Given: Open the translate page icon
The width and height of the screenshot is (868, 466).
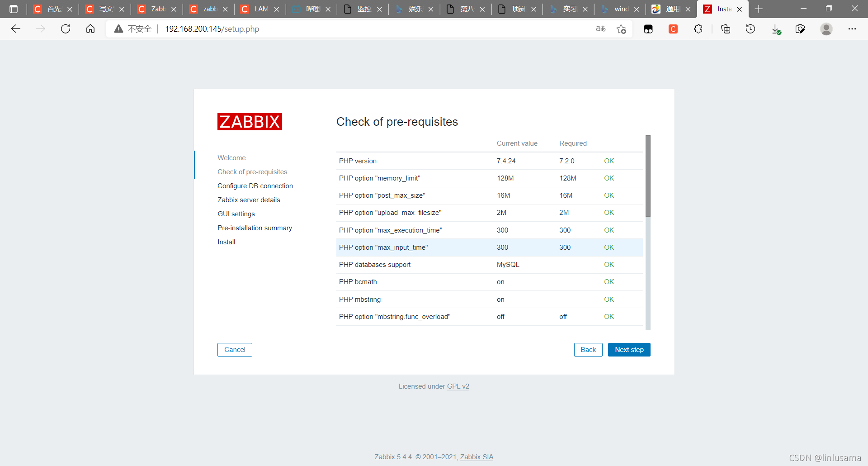Looking at the screenshot, I should coord(601,29).
